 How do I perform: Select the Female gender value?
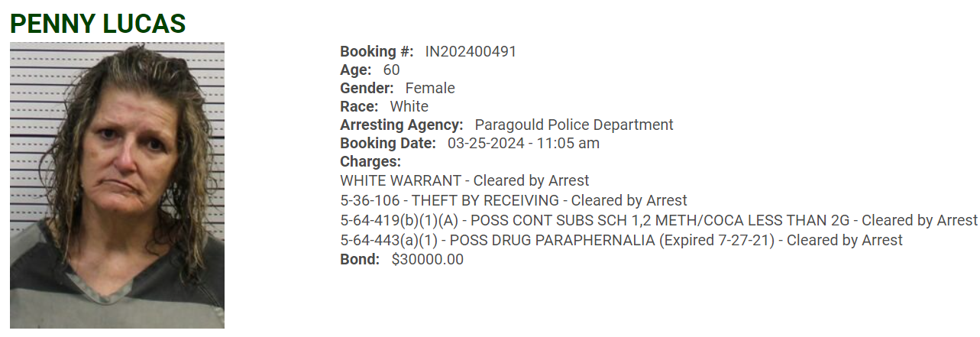pyautogui.click(x=430, y=88)
